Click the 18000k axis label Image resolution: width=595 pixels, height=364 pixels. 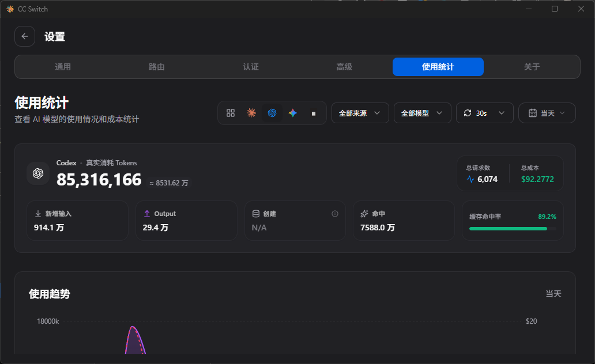coord(48,321)
